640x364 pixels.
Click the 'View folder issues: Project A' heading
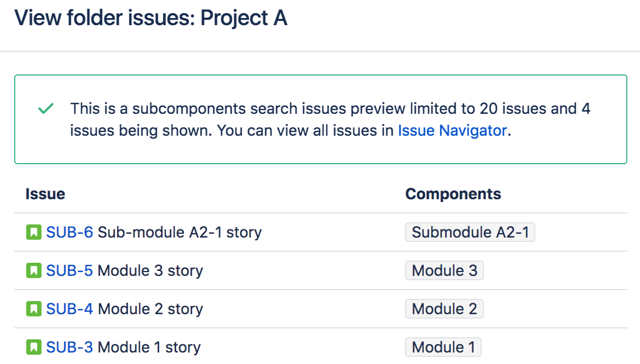click(x=151, y=19)
